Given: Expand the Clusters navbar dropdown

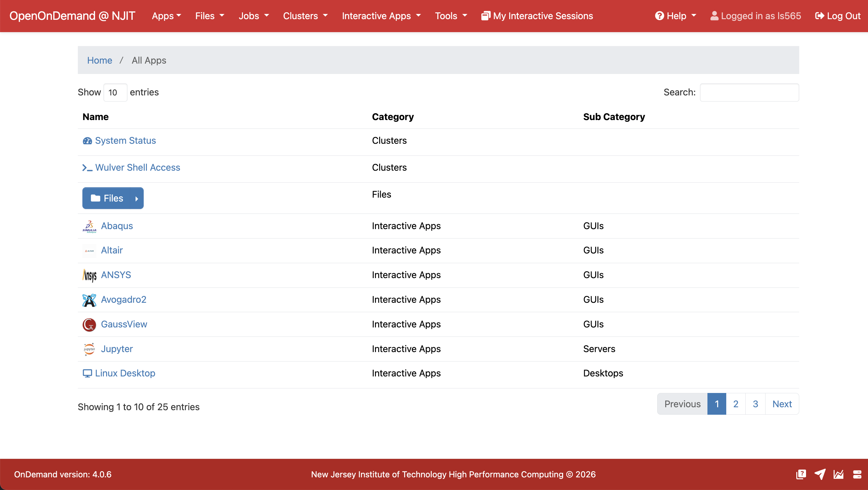Looking at the screenshot, I should (305, 16).
